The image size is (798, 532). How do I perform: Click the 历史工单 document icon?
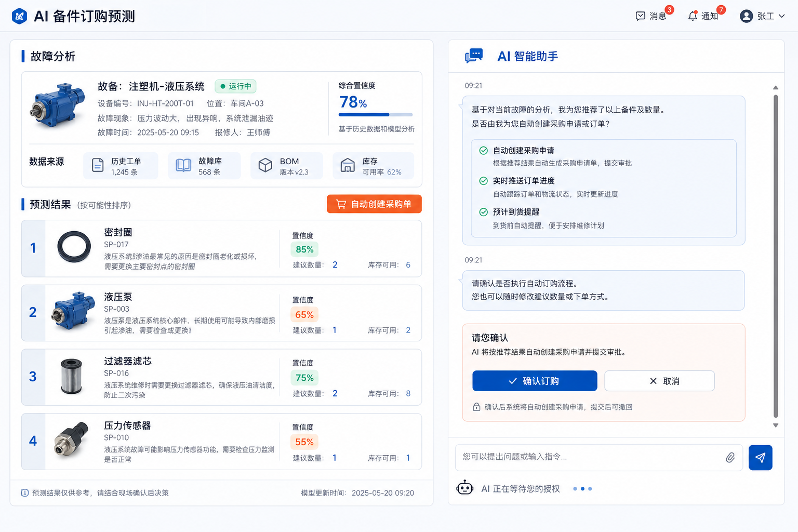point(98,165)
